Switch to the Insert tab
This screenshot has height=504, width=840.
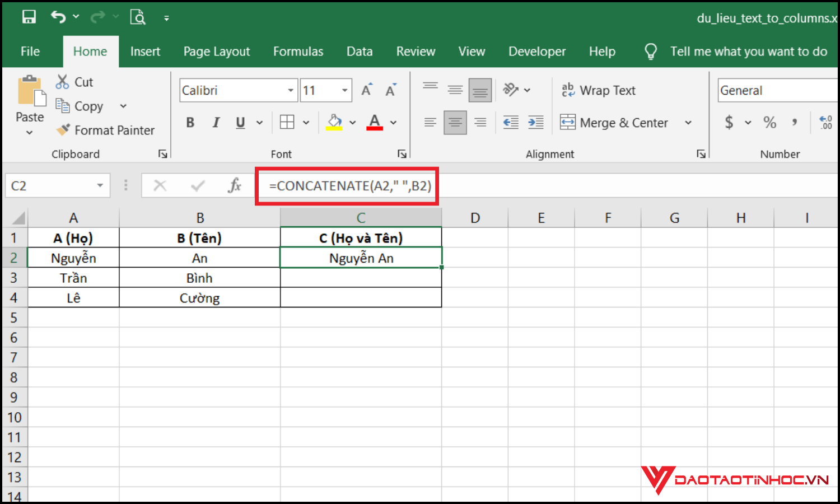point(145,52)
